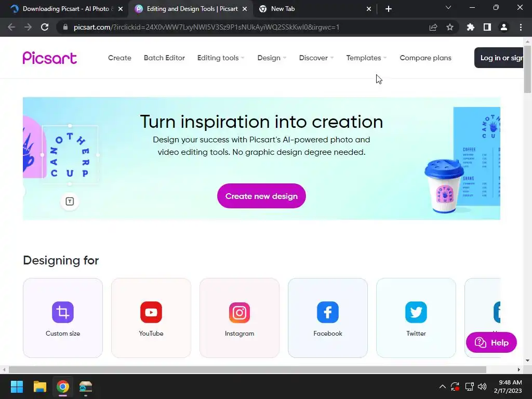Expand the Templates dropdown menu

click(x=366, y=58)
